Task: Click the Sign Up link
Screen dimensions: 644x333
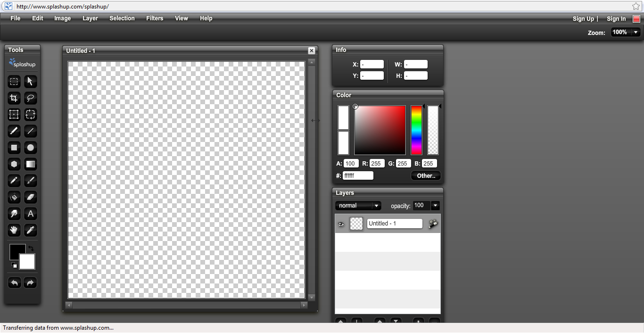Action: [x=583, y=19]
